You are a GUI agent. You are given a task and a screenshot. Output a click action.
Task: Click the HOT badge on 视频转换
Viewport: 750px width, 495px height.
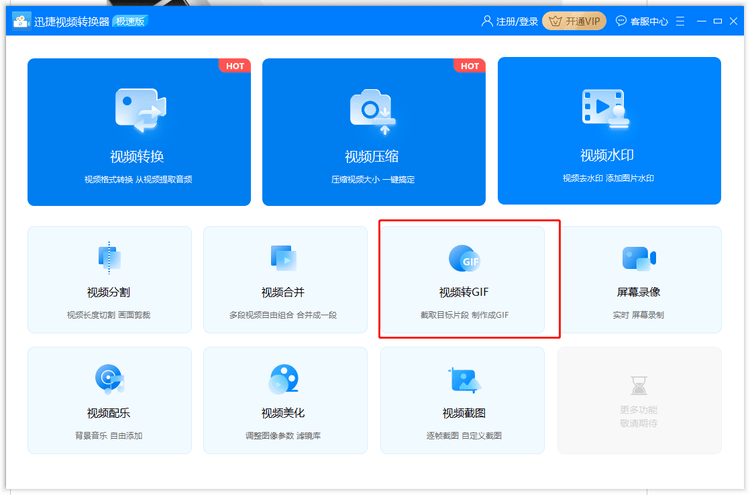235,66
